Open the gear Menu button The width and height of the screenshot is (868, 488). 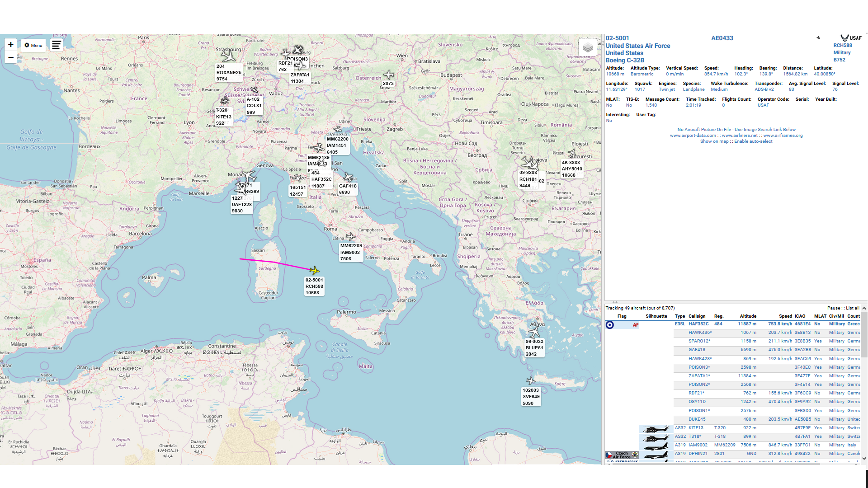point(33,45)
